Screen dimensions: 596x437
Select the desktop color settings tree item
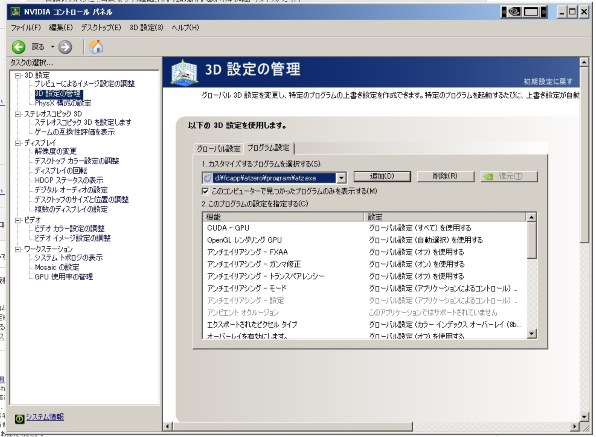[x=77, y=161]
